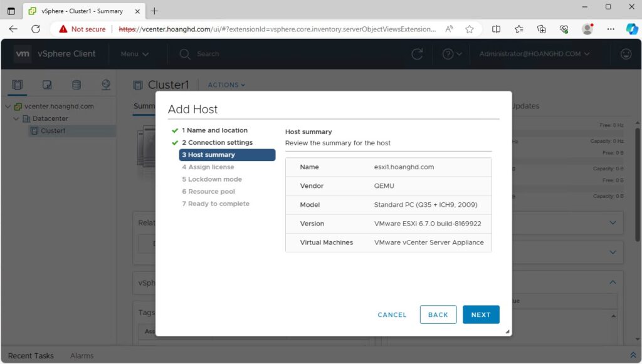Viewport: 642px width, 364px height.
Task: Toggle browser split screen
Action: pos(497,29)
